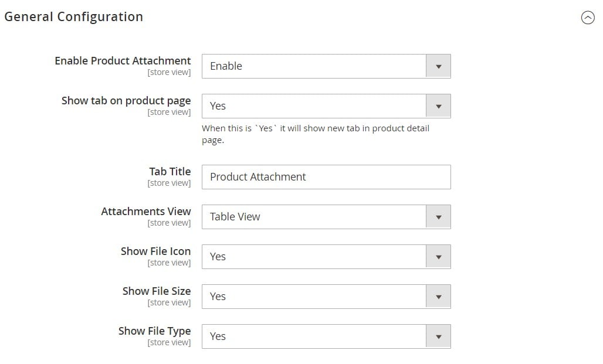Screen dimensions: 603x364
Task: Click the [store view] text under Show File Type
Action: point(169,342)
